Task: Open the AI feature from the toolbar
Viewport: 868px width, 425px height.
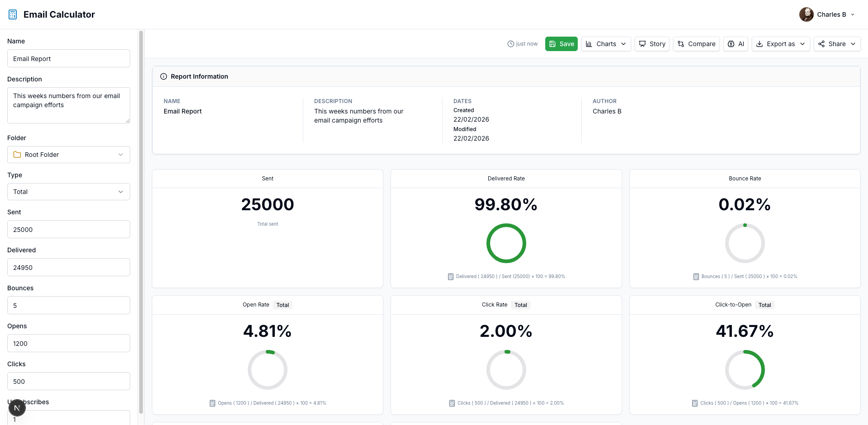Action: pyautogui.click(x=736, y=44)
